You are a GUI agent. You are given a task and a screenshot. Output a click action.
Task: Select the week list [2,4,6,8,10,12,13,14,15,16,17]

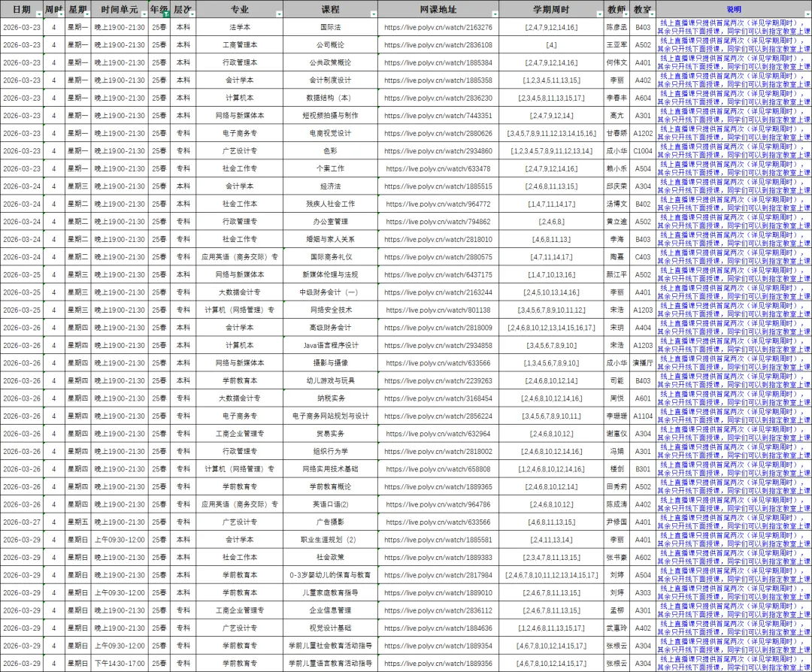(x=552, y=328)
